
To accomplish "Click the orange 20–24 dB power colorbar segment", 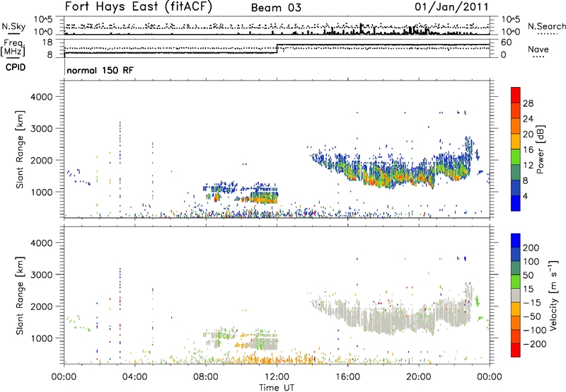I will click(x=516, y=126).
